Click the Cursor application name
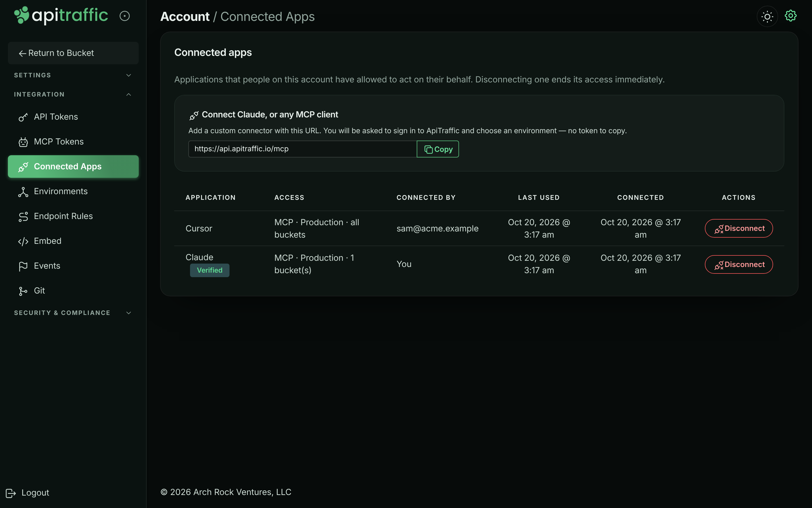The image size is (812, 508). click(199, 229)
